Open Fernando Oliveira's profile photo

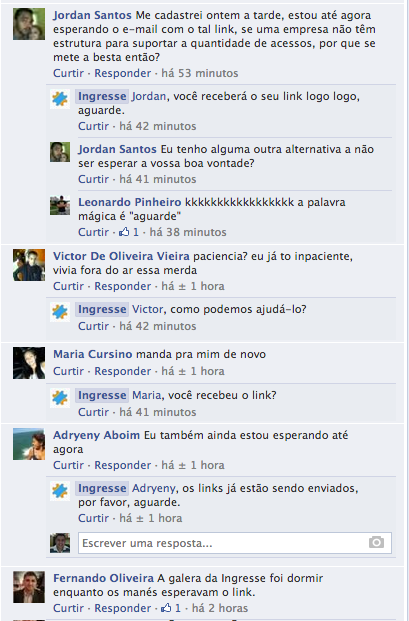pos(29,587)
